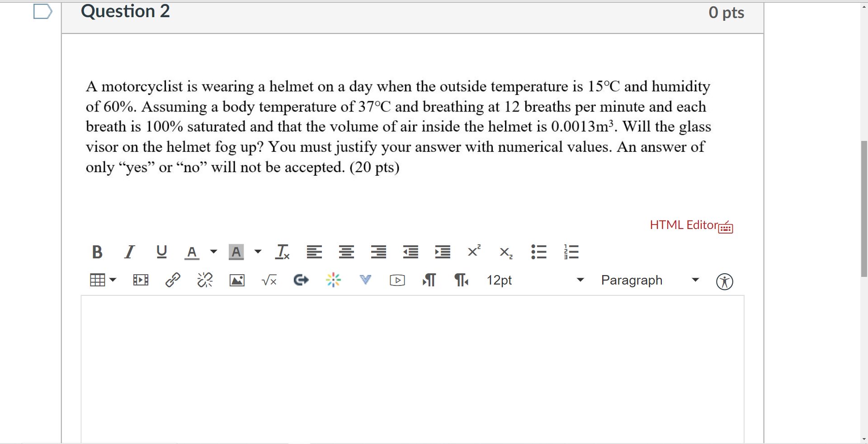Click the blue V external tool icon

365,280
